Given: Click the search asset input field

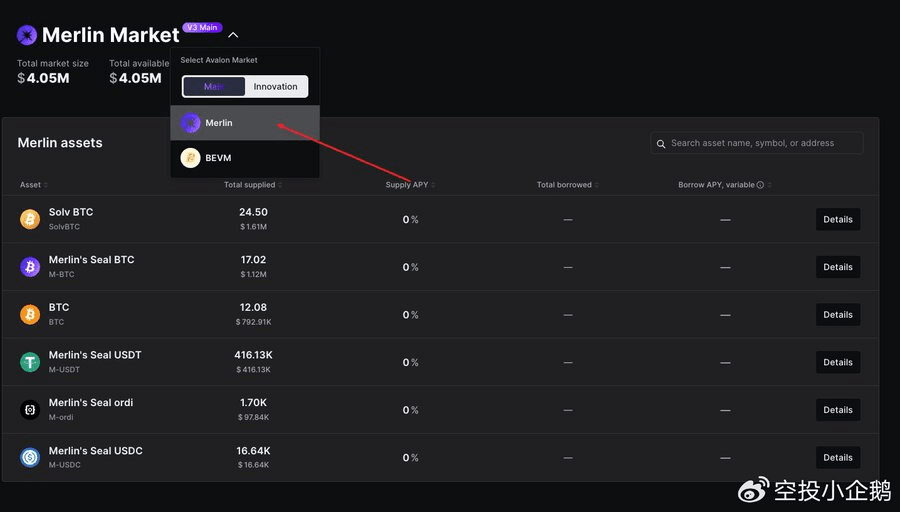Looking at the screenshot, I should click(757, 143).
